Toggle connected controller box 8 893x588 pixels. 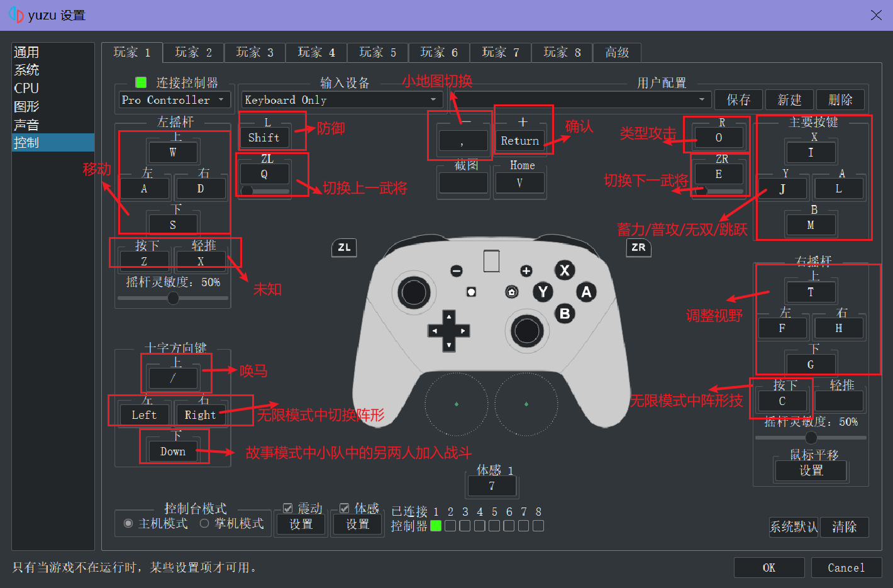(x=538, y=526)
